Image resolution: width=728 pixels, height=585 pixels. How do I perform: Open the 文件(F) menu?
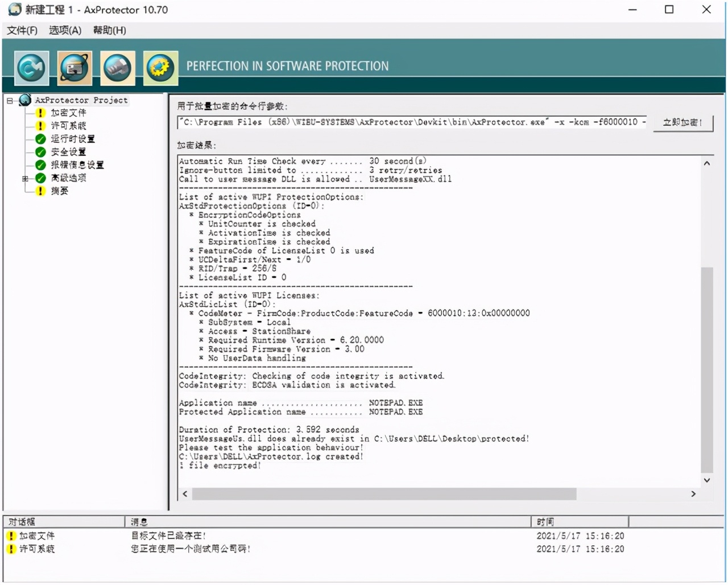22,30
